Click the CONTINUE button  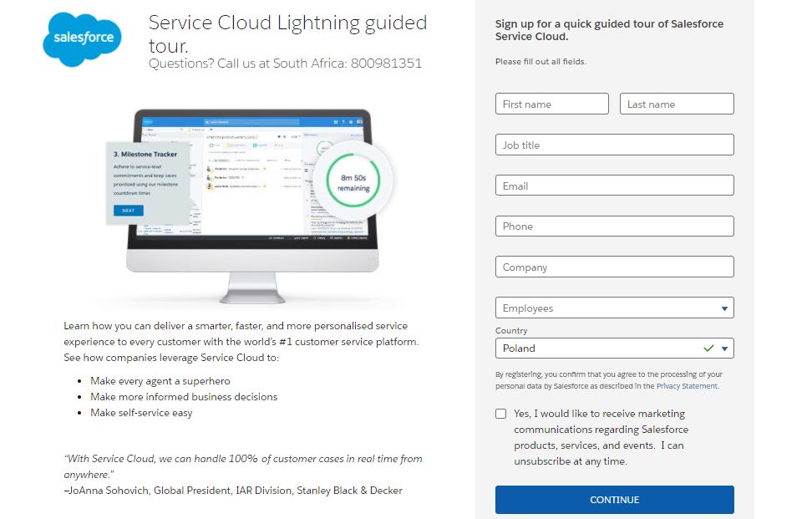(x=614, y=499)
